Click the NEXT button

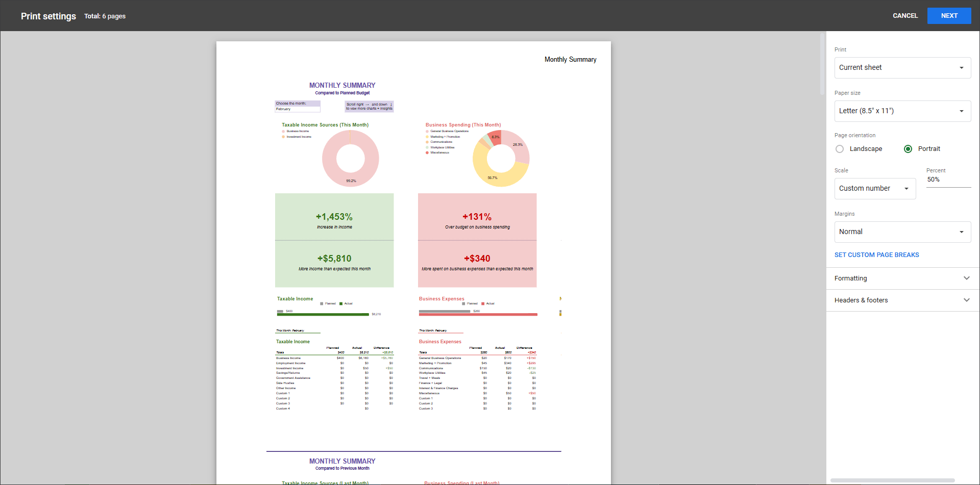(x=949, y=16)
